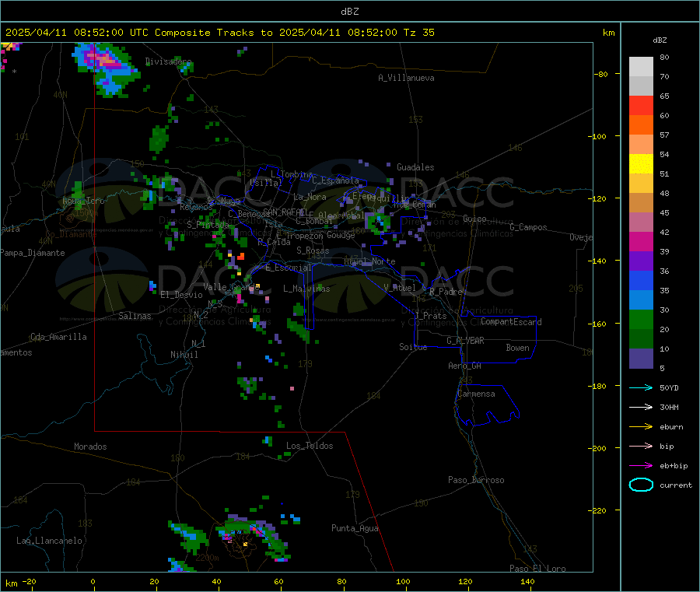Click the G_Campos map label
The width and height of the screenshot is (700, 592).
tap(528, 227)
